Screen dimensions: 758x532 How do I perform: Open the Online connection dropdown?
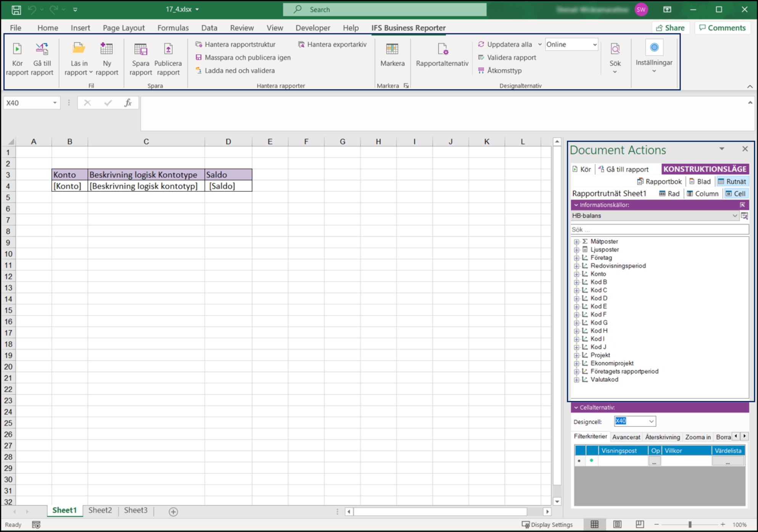coord(595,44)
